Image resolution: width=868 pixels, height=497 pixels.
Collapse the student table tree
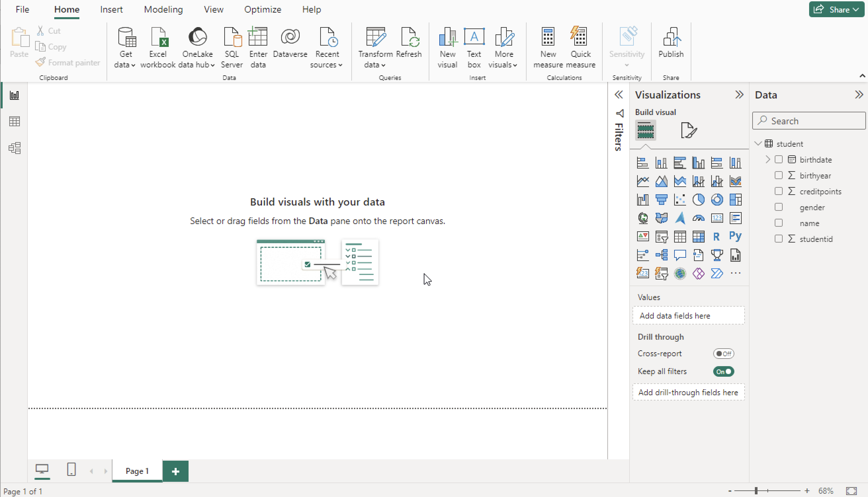point(758,144)
